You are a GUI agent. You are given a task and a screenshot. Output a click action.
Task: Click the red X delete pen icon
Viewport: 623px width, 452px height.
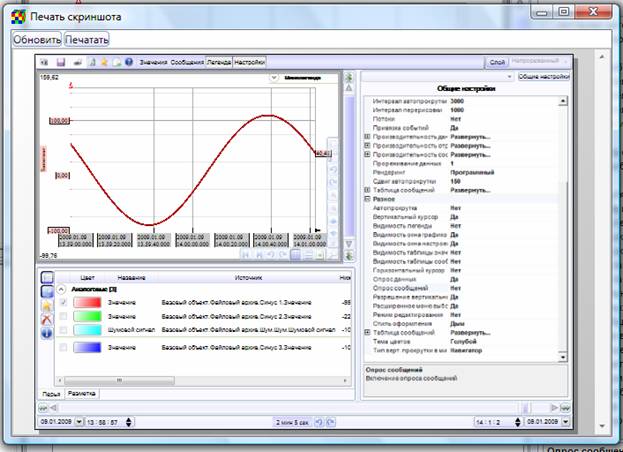pos(47,319)
